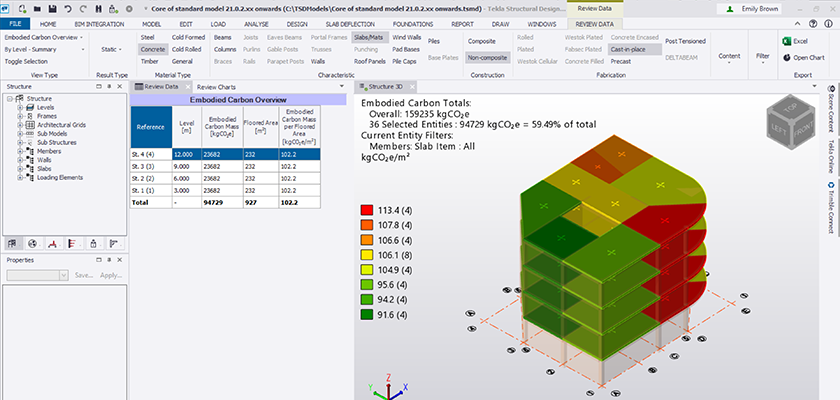Pin the Structure panel with pushpin icon
Screen dimensions: 840x400
coord(109,86)
